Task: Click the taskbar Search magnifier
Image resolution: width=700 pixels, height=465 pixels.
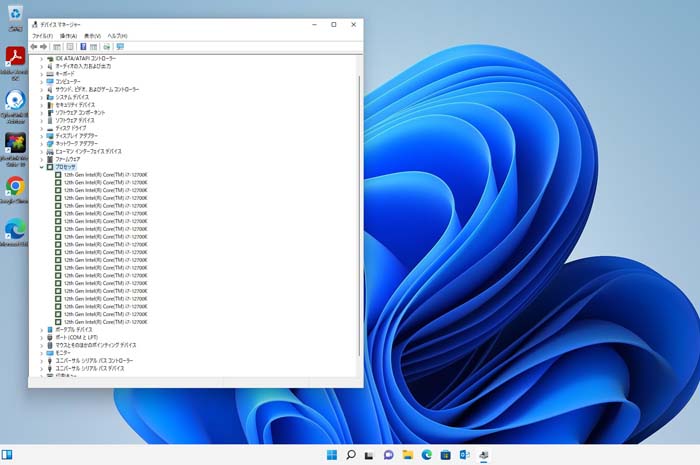Action: coord(351,455)
